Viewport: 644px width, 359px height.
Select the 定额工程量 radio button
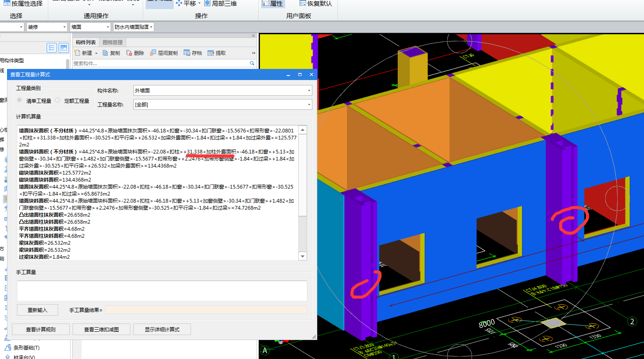(x=57, y=100)
